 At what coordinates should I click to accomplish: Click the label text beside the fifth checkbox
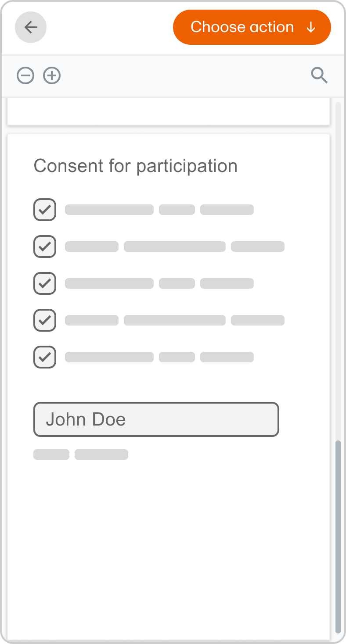pos(159,357)
